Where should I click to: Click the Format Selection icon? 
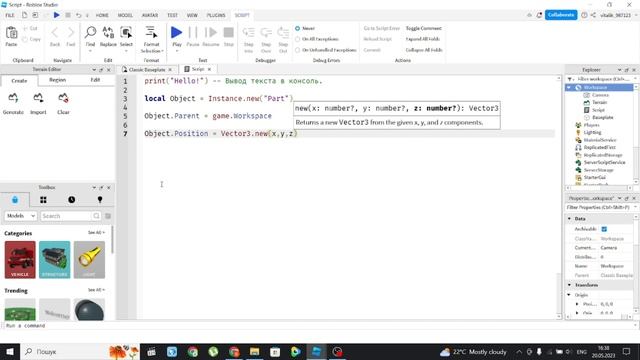coord(151,32)
